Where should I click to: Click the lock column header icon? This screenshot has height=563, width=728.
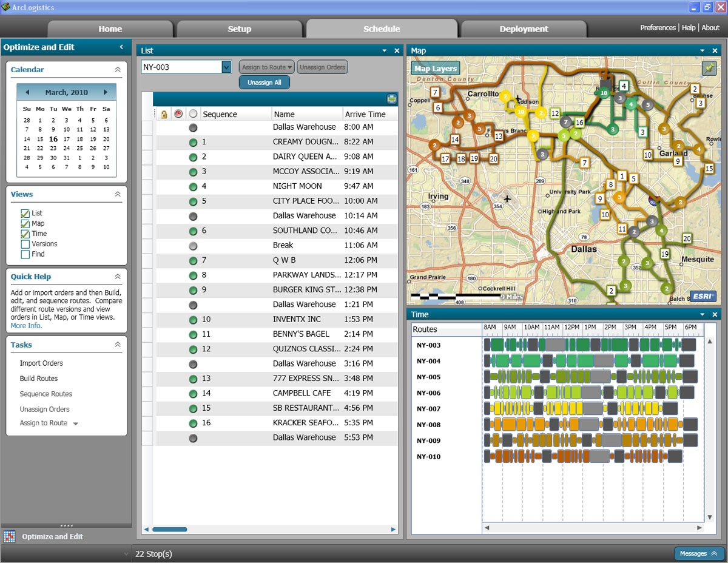point(164,114)
